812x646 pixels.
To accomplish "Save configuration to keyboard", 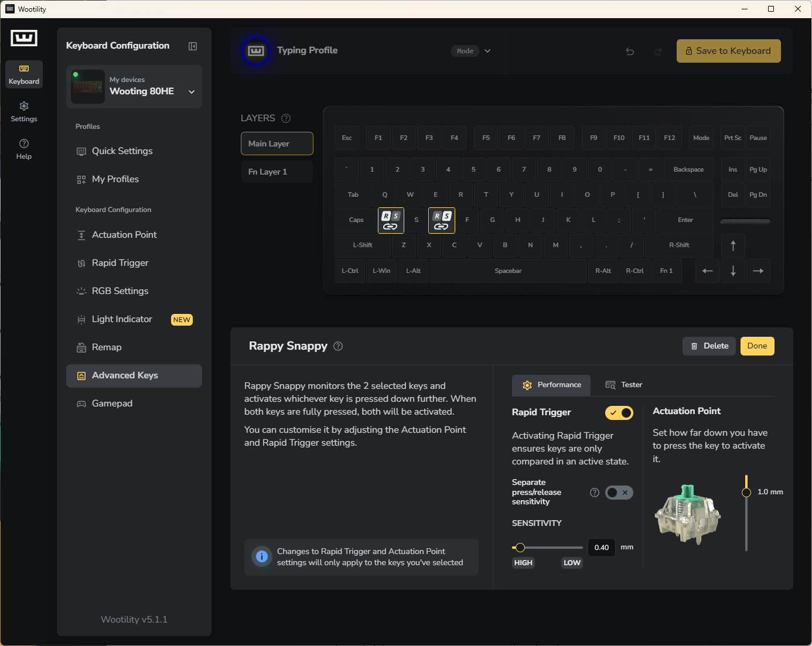I will [x=728, y=51].
